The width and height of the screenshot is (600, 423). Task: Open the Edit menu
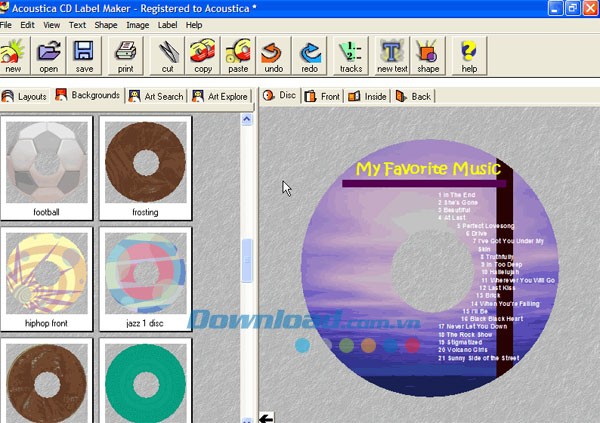27,25
